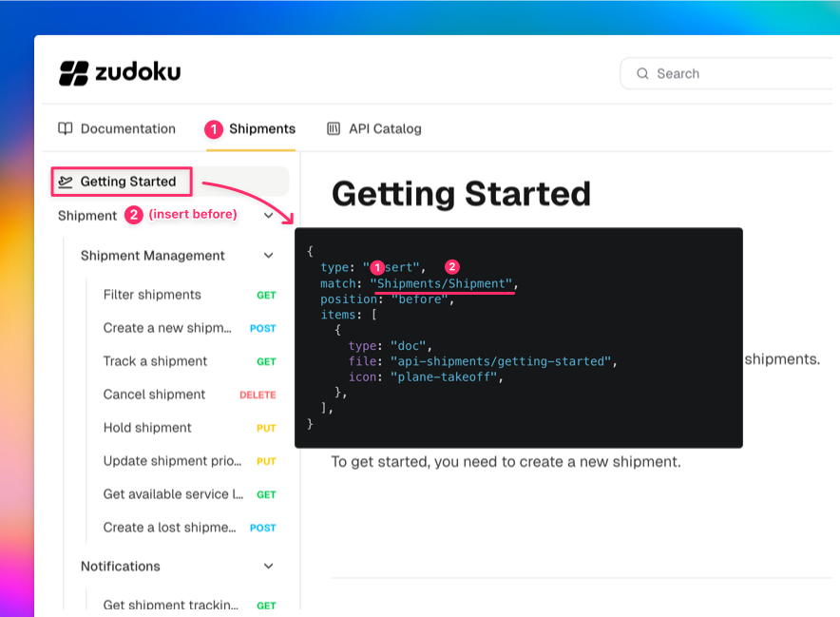Click the PUT badge on Hold shipment

point(265,428)
